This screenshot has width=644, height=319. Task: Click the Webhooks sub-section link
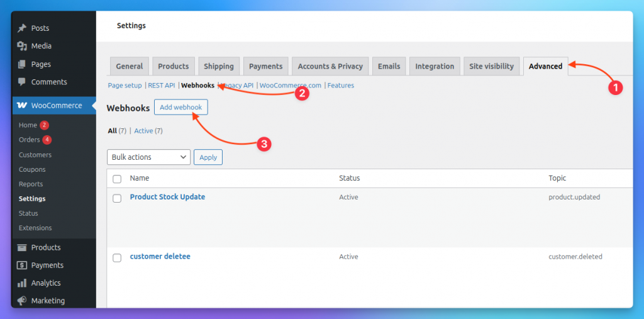(x=197, y=86)
